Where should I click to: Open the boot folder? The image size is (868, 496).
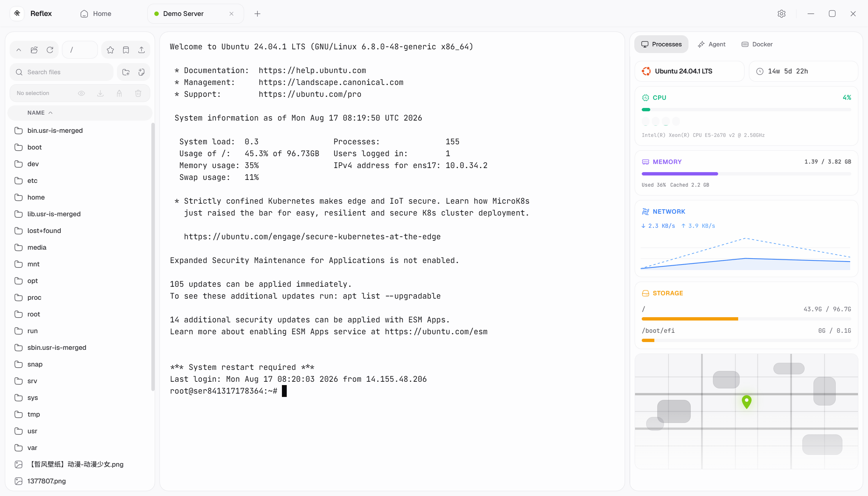tap(80, 147)
